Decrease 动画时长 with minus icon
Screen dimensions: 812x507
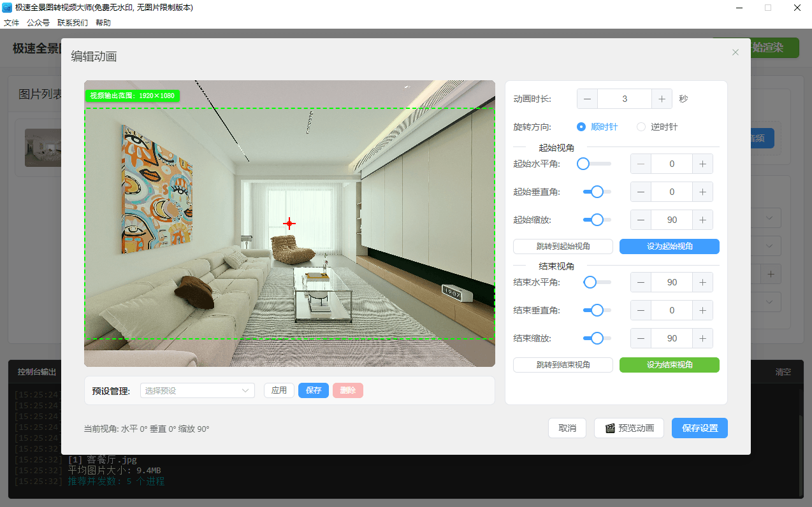(587, 99)
